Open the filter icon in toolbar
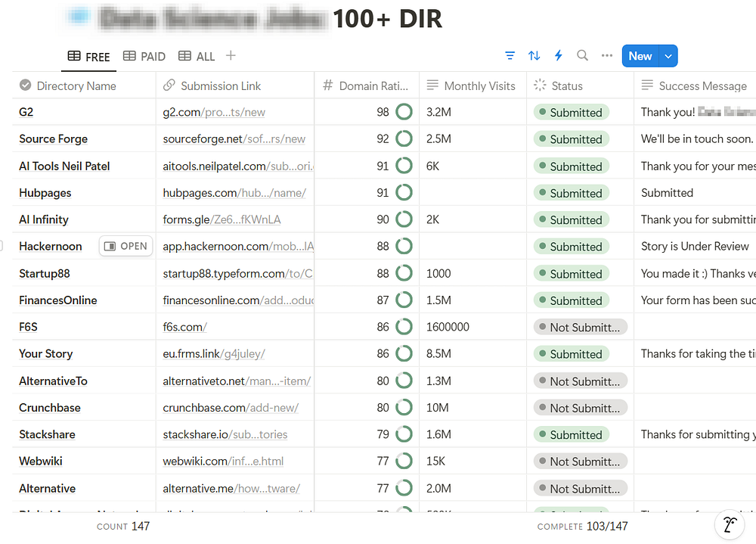 click(510, 56)
